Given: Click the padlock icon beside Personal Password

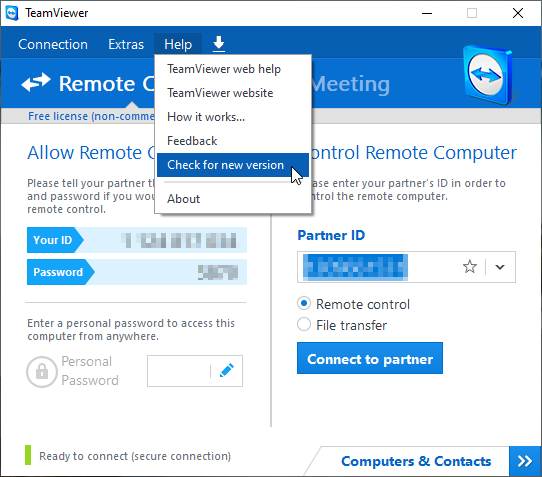Looking at the screenshot, I should click(42, 372).
